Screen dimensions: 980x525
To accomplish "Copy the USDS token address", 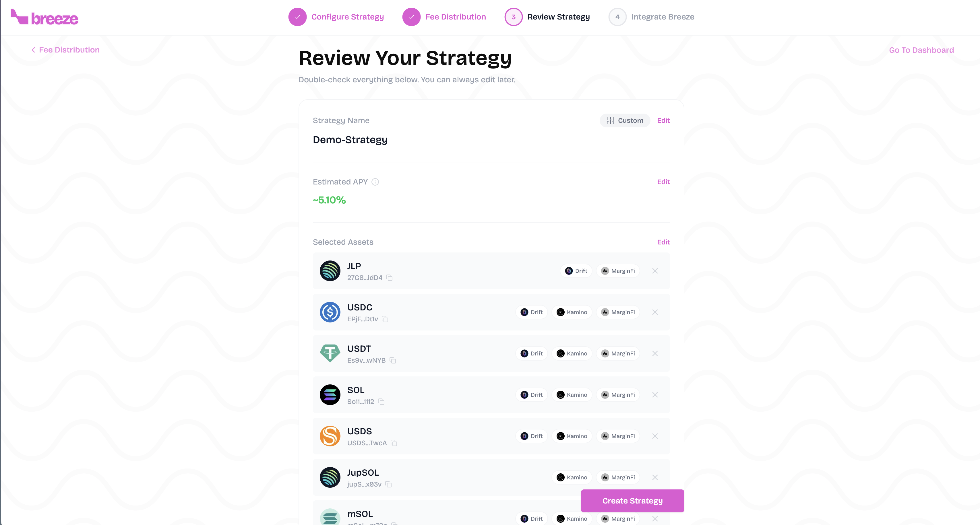I will click(393, 443).
